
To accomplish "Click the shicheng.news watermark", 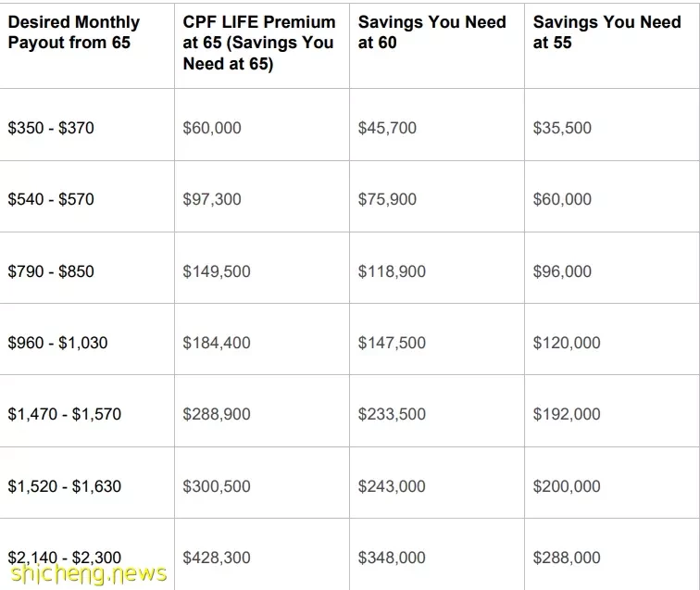I will 89,574.
